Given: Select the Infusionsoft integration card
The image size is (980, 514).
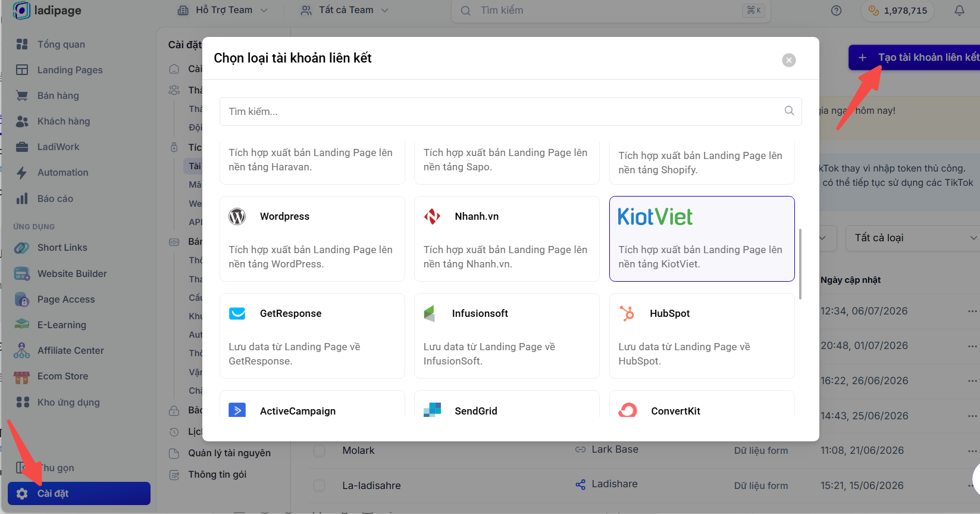Looking at the screenshot, I should click(x=507, y=336).
